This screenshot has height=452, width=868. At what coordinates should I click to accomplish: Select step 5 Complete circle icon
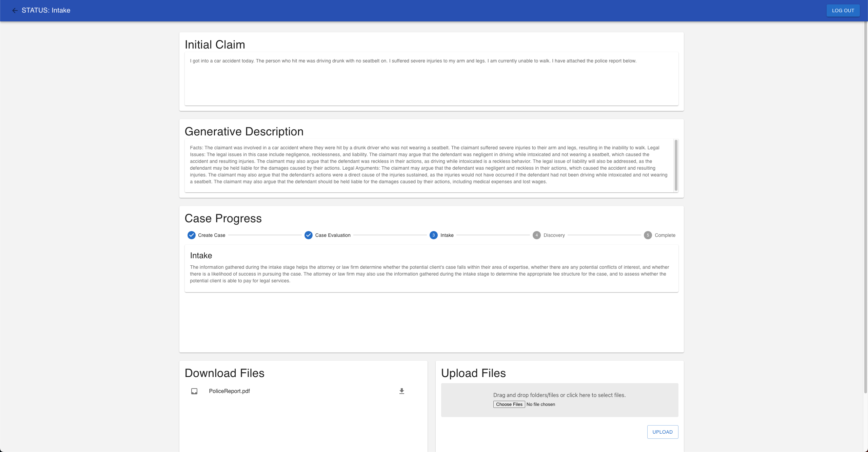click(x=648, y=235)
